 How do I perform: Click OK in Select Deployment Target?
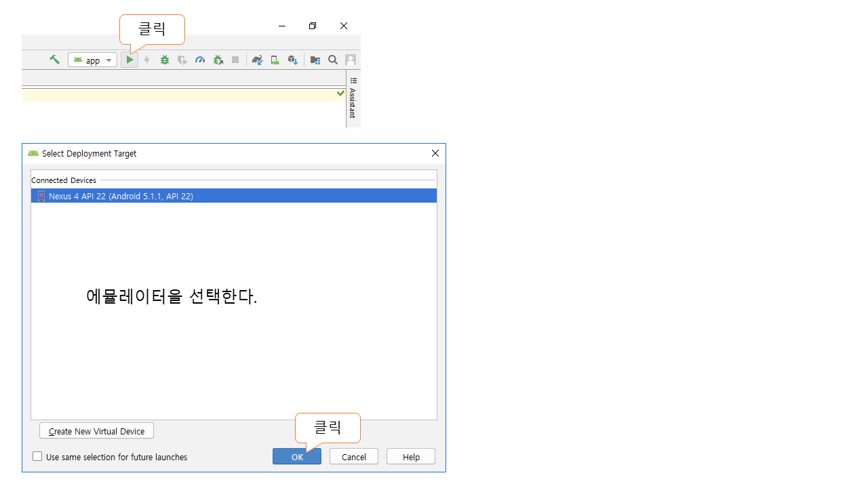[297, 457]
